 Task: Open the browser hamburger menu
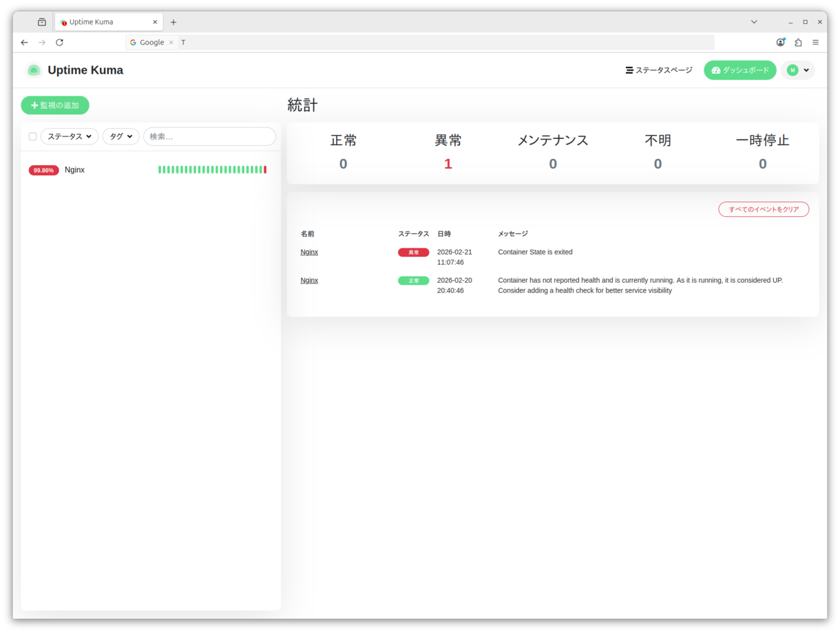(815, 43)
